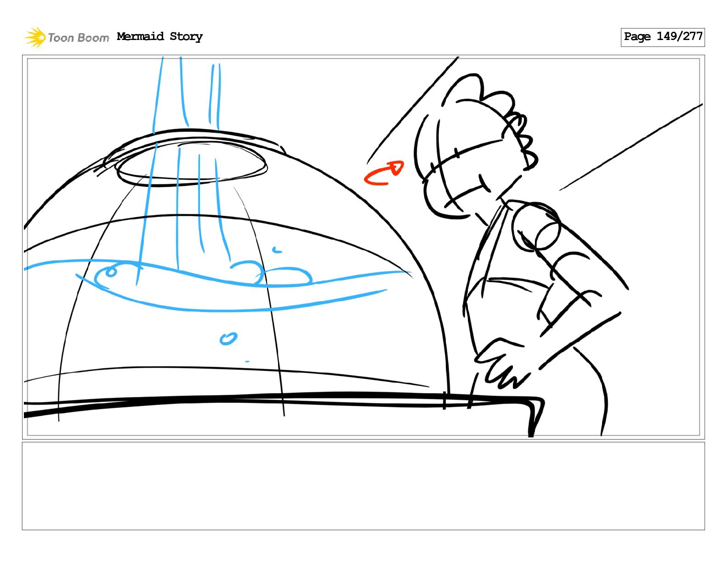Click the 'Page 149/277' page indicator
Screen dimensions: 728x563
pyautogui.click(x=662, y=37)
